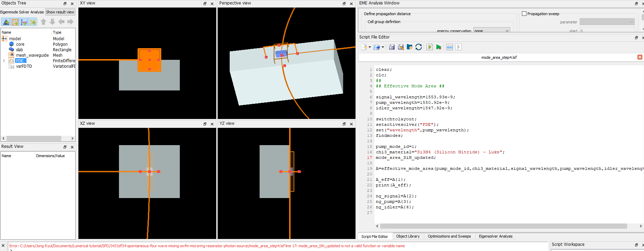
Task: Toggle structures filter icon in Objects Tree
Action: pyautogui.click(x=6, y=22)
